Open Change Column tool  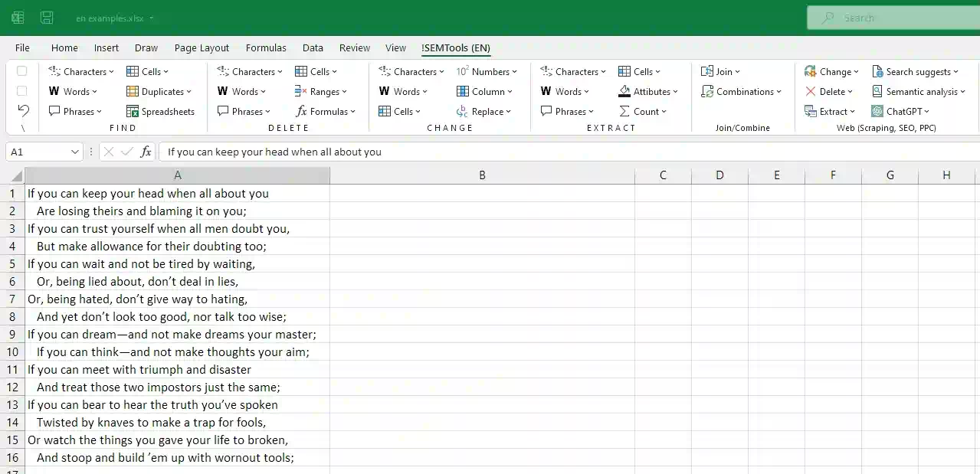pos(486,91)
